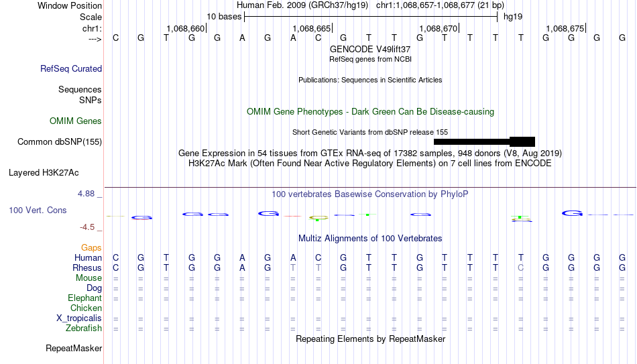Click the sequence direction arrow
This screenshot has height=364, width=637.
[95, 39]
